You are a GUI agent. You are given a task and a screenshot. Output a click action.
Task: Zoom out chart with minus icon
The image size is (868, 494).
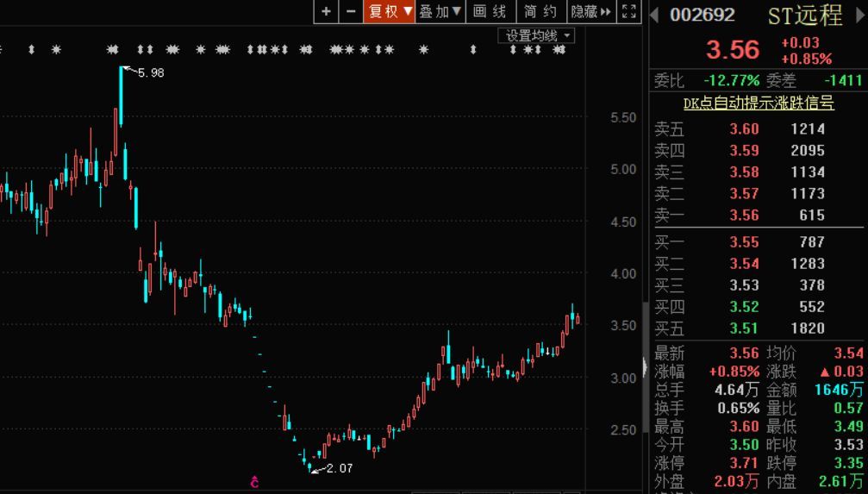(351, 11)
